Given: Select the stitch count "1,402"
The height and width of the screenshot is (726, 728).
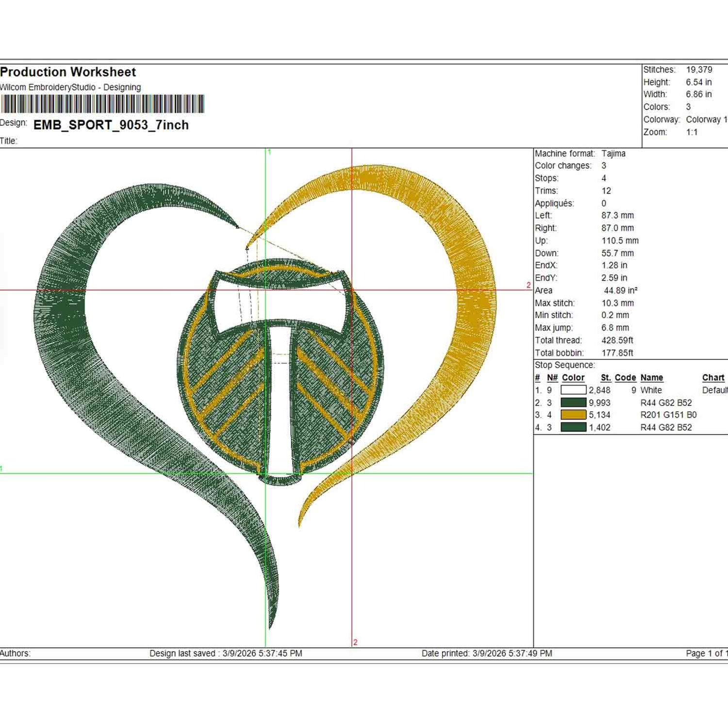Looking at the screenshot, I should 599,428.
